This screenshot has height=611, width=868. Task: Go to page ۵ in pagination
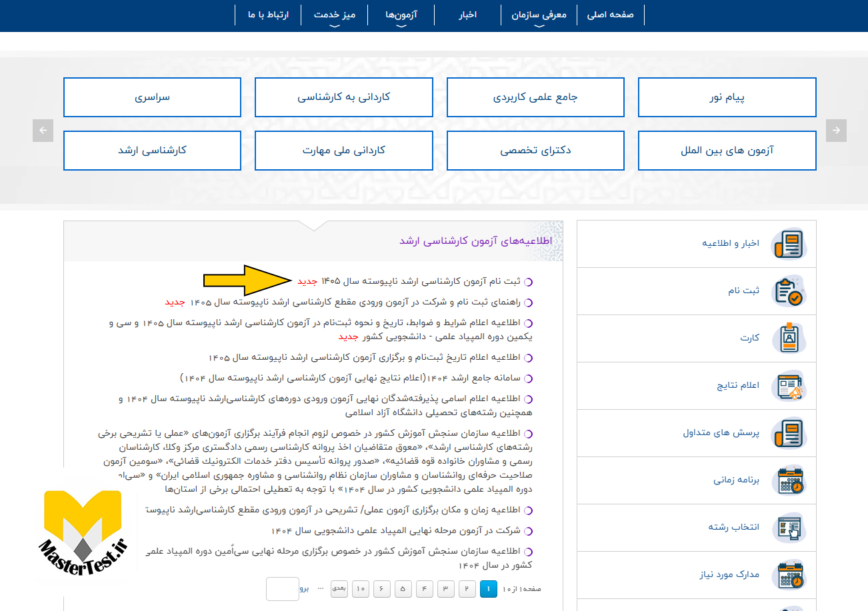click(x=403, y=589)
